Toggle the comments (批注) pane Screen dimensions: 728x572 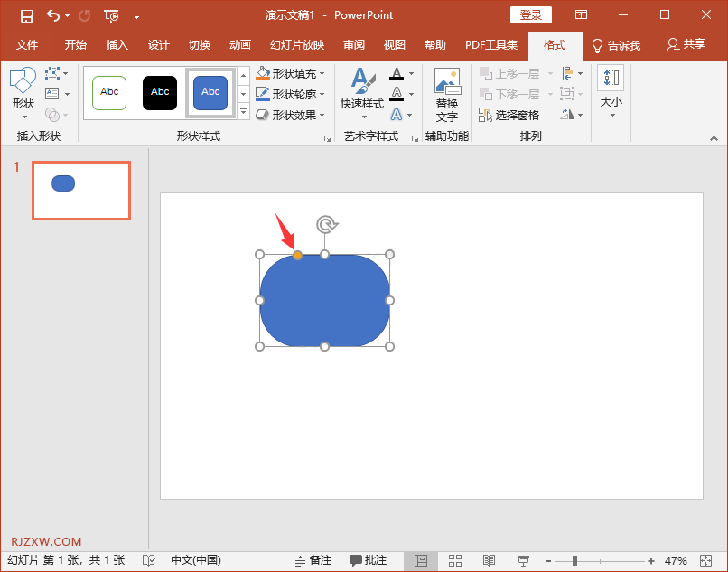(x=369, y=560)
